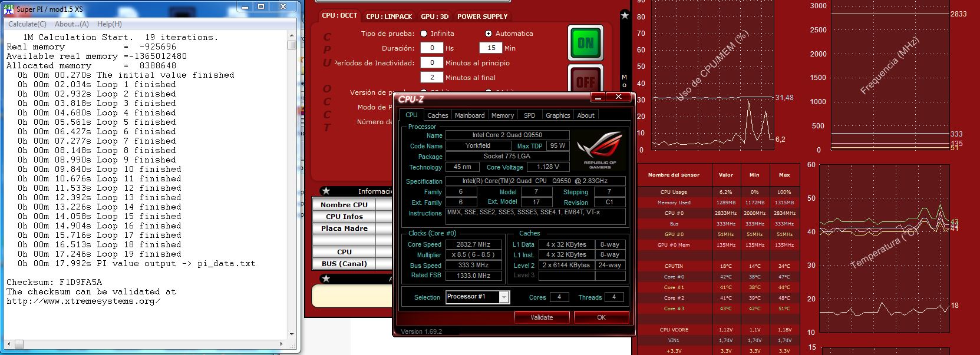Image resolution: width=980 pixels, height=355 pixels.
Task: Click the Checksum F1D9FA5A line in Super PI
Action: pos(54,282)
